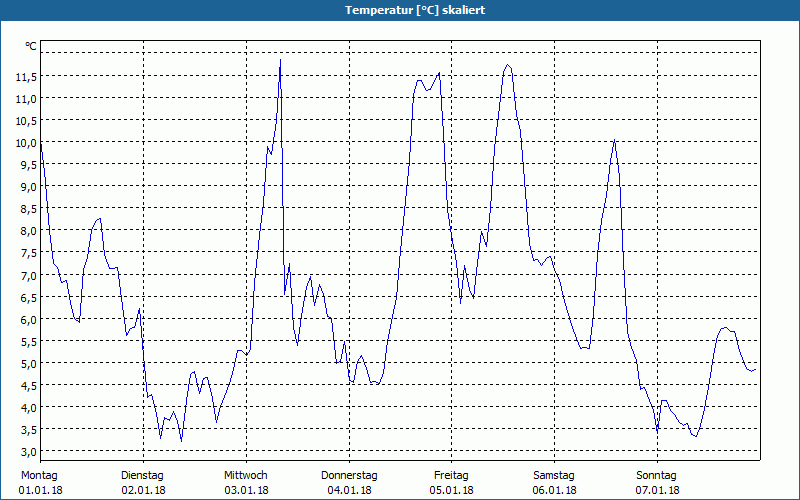
Task: Select the 3,0 y-axis value
Action: click(x=28, y=452)
